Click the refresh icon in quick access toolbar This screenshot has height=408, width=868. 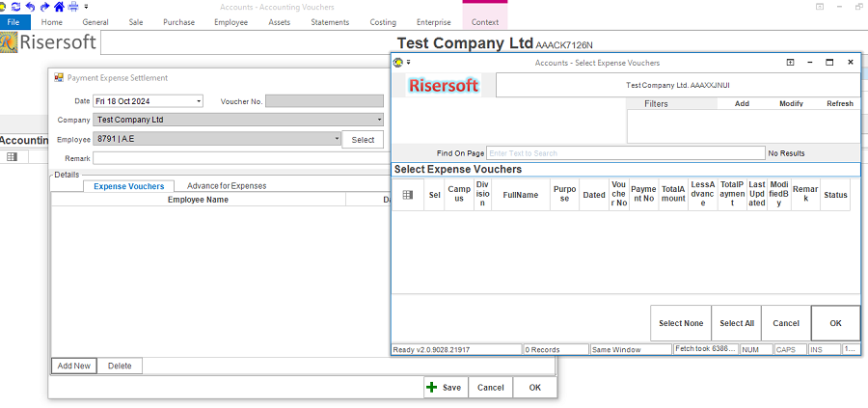16,6
